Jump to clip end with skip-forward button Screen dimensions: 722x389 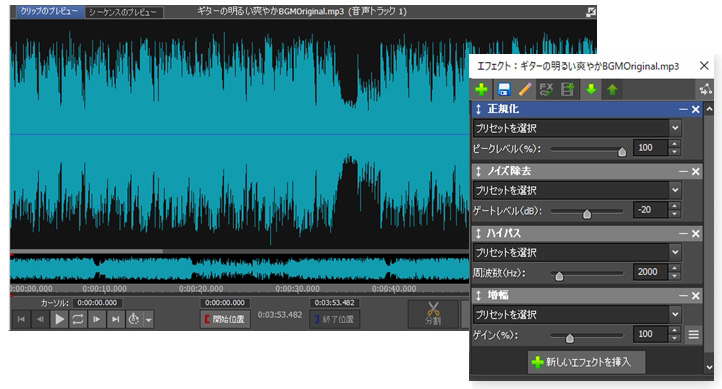point(116,319)
